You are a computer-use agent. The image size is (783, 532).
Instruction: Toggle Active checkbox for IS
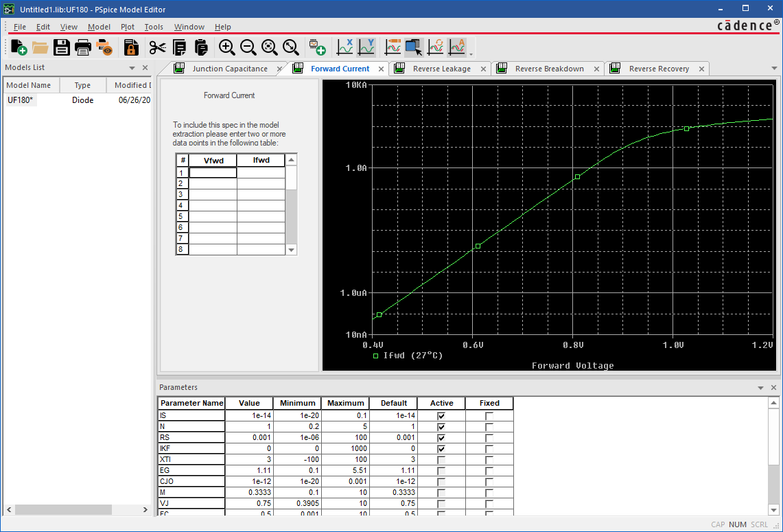441,415
